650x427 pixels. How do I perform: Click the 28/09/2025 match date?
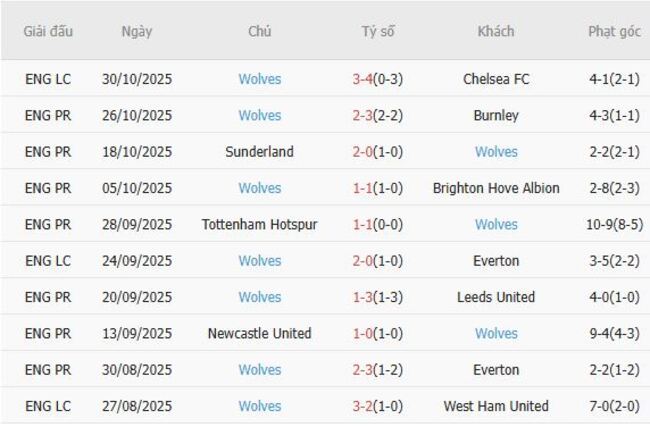coord(137,224)
